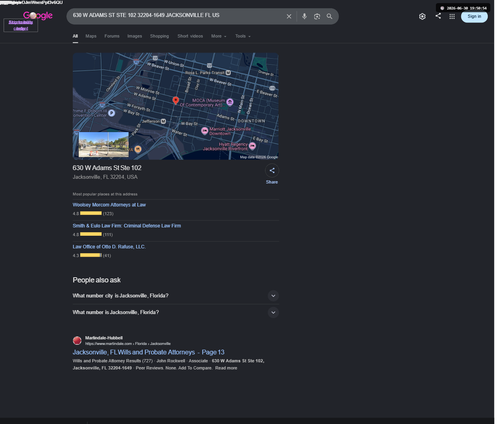Viewport: 500px width, 424px height.
Task: Click the Sign in button
Action: [x=474, y=16]
